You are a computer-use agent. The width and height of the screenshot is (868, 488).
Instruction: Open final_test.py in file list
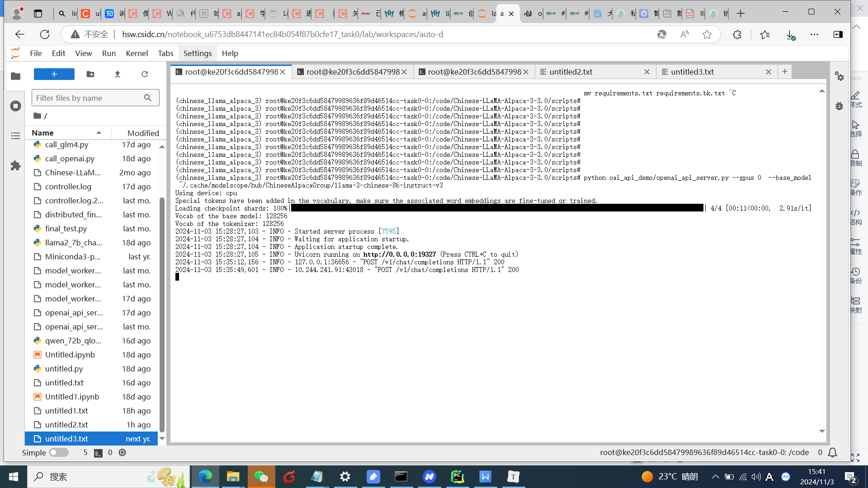(66, 229)
